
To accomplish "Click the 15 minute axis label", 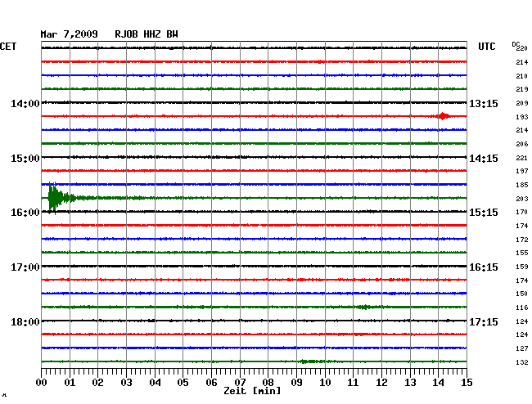I will [467, 383].
